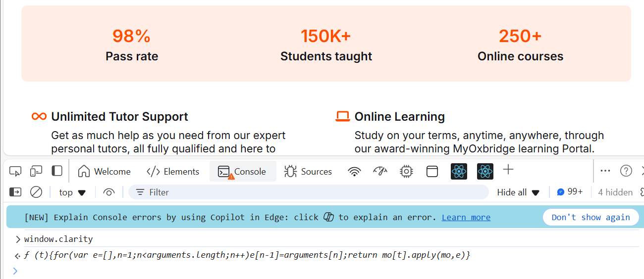Toggle the dock activity bar icon

[57, 171]
